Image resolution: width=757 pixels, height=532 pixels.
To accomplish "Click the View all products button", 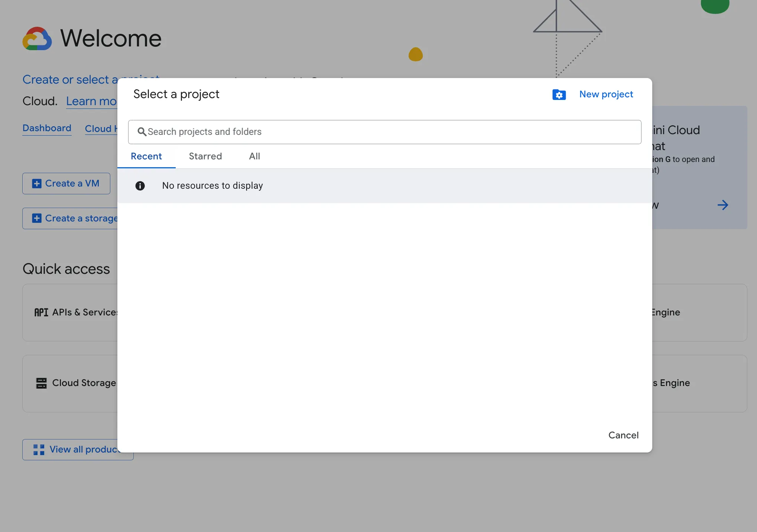I will (77, 450).
